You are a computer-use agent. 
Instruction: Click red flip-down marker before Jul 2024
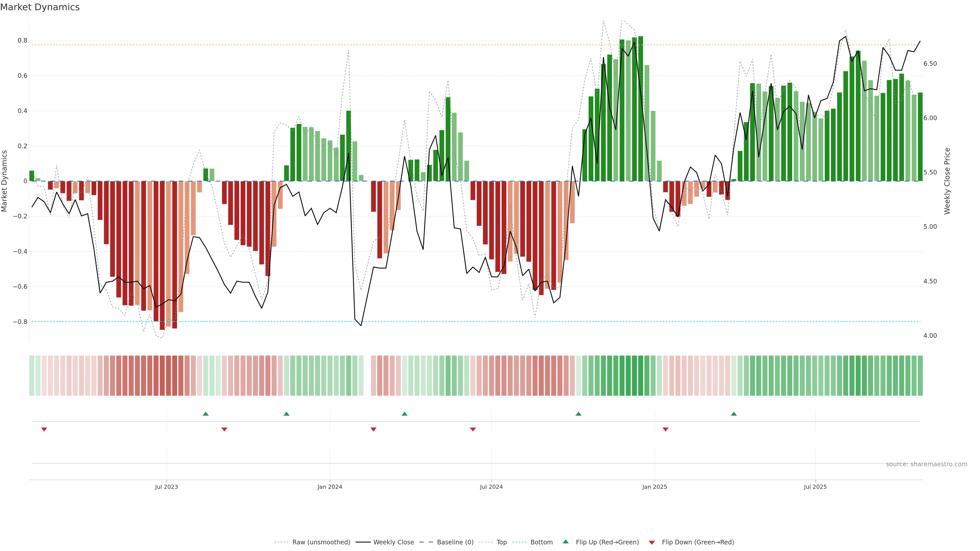click(473, 429)
